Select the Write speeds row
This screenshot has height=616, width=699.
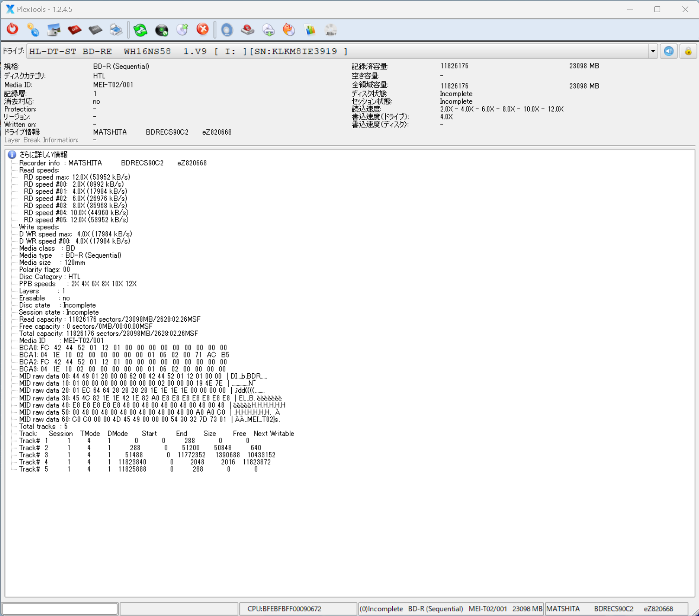[39, 227]
